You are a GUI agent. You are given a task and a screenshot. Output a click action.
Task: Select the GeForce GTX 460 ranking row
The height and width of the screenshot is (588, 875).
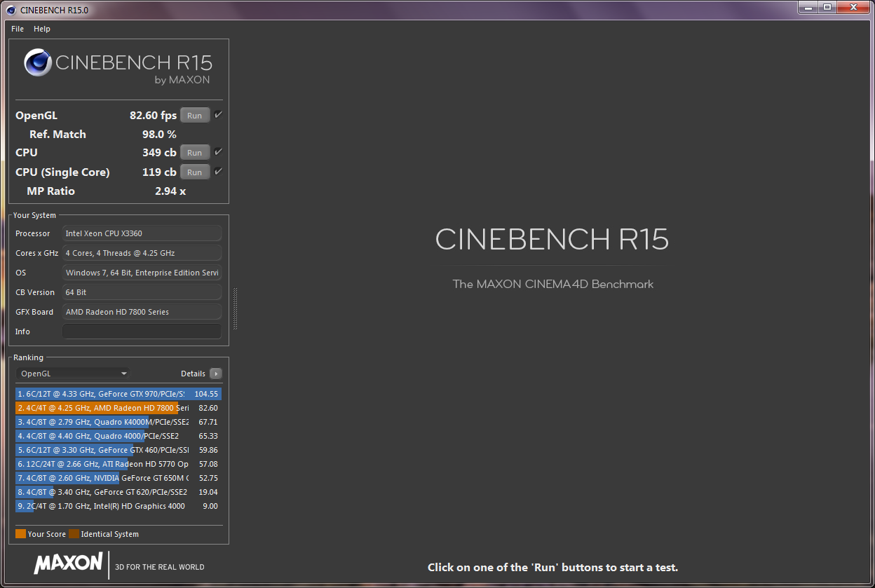click(118, 450)
